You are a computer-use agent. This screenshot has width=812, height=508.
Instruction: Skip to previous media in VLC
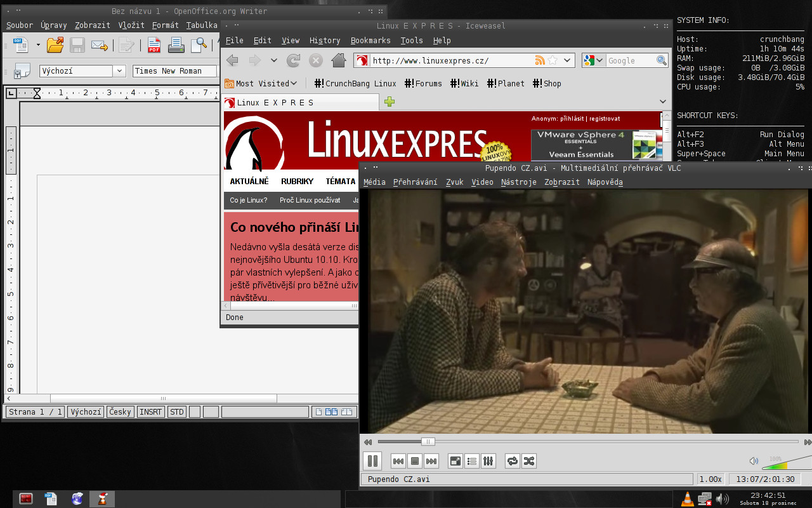point(398,461)
